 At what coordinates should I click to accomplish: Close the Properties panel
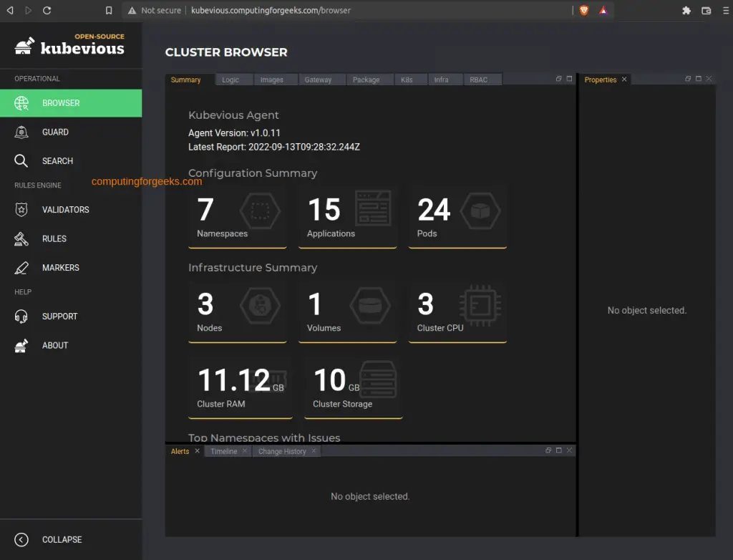coord(709,79)
